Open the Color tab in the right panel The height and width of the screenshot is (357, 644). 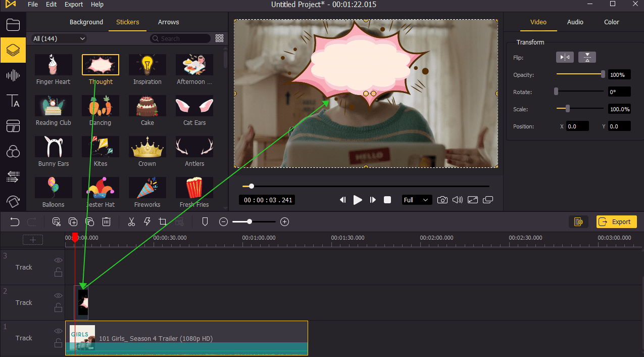(x=611, y=22)
